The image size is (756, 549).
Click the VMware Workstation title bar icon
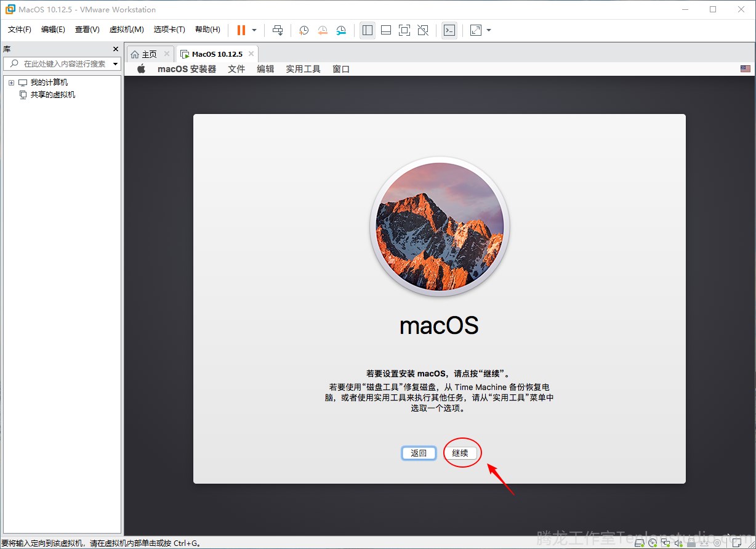10,9
